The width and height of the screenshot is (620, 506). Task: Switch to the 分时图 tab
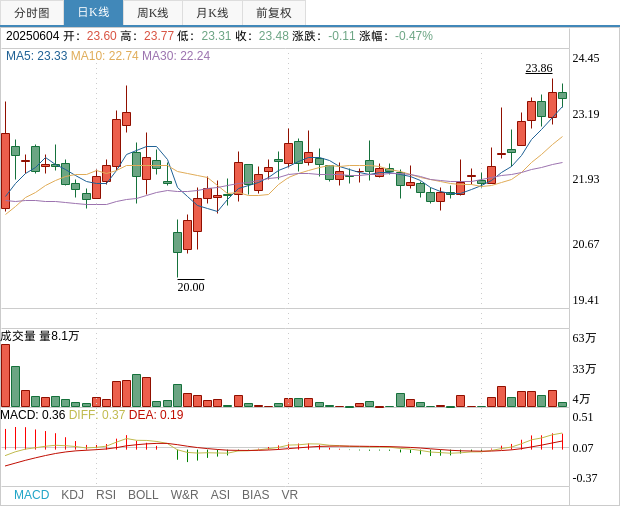point(32,13)
